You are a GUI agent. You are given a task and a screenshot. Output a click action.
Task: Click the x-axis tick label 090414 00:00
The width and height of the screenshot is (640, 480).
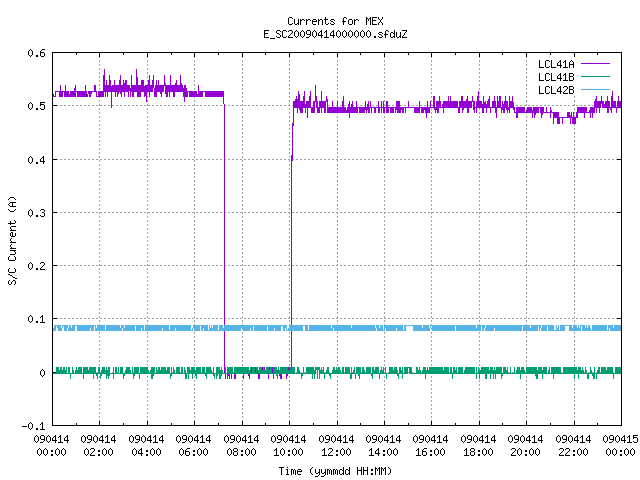pyautogui.click(x=51, y=446)
